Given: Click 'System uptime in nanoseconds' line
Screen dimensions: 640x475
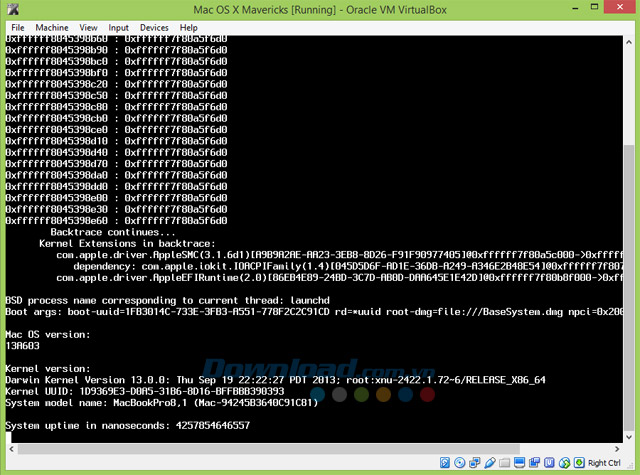Looking at the screenshot, I should coord(127,426).
